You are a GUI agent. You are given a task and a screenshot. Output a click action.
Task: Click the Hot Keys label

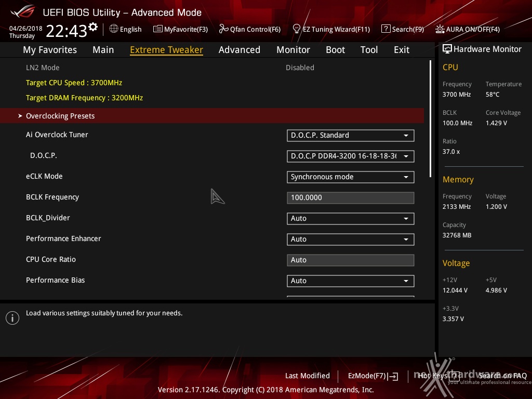433,376
